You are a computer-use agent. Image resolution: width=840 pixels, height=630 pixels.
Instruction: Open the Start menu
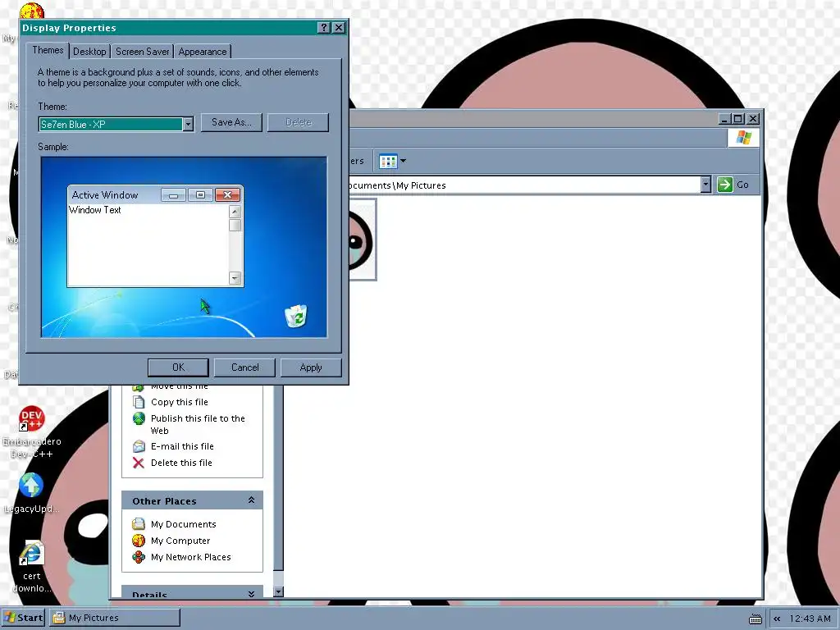pos(23,618)
